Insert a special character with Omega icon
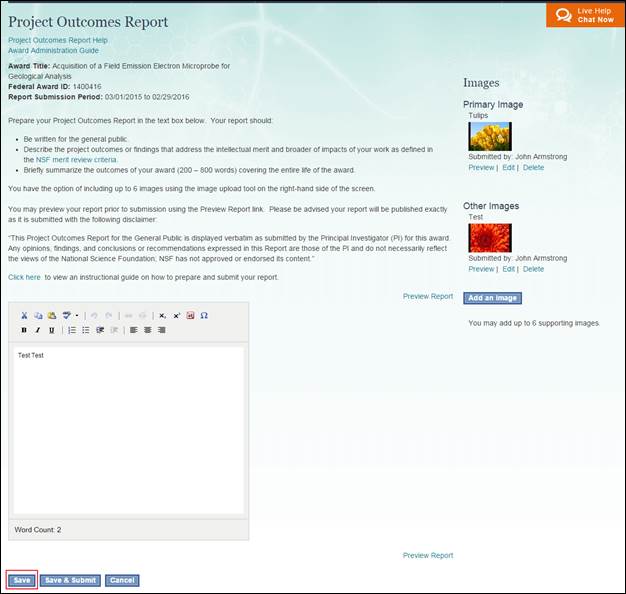Image resolution: width=626 pixels, height=594 pixels. click(x=204, y=315)
